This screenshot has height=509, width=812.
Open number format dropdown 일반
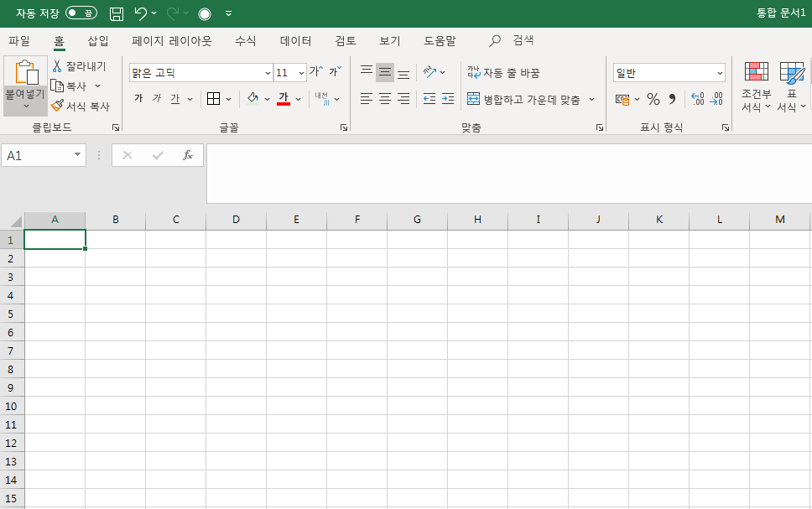(x=720, y=73)
